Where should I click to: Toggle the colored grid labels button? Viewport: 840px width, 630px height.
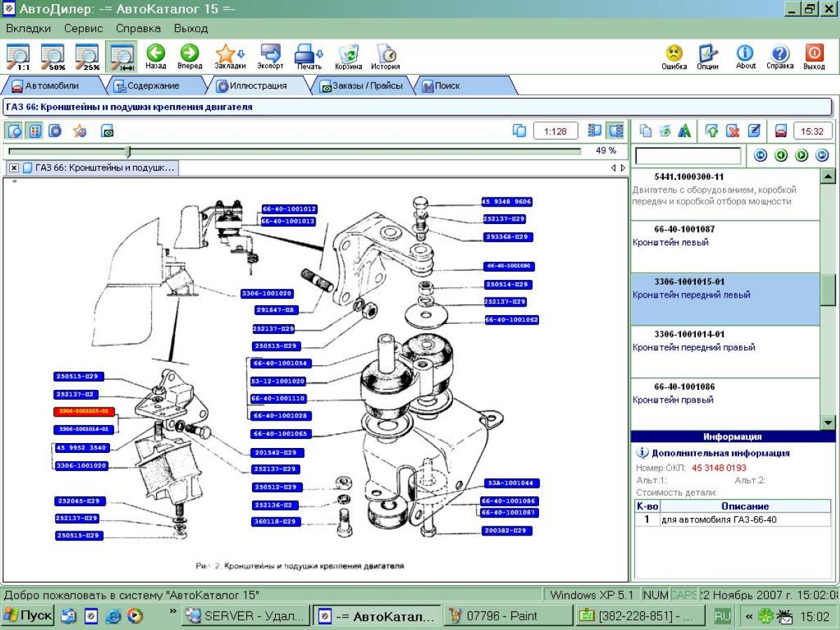click(x=35, y=131)
